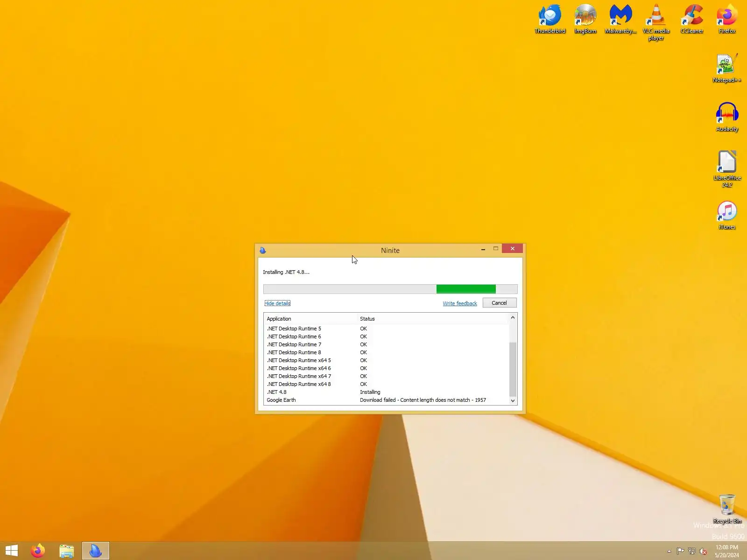Image resolution: width=747 pixels, height=560 pixels.
Task: Select the .NET Desktop Runtime 7 row
Action: point(387,344)
